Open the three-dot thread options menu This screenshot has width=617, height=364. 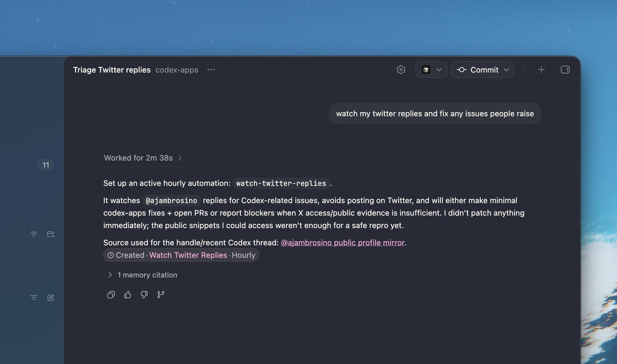[x=211, y=70]
